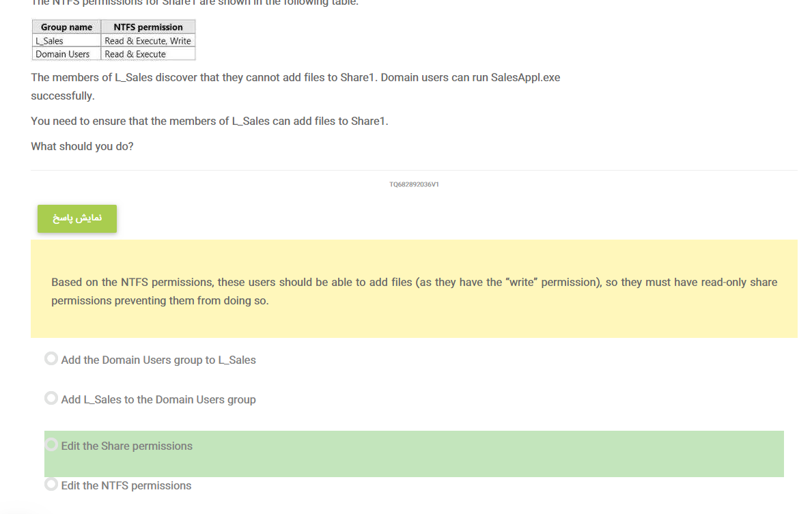Click the 'What should you do?' question line
Screen dimensions: 812x514
pyautogui.click(x=82, y=147)
